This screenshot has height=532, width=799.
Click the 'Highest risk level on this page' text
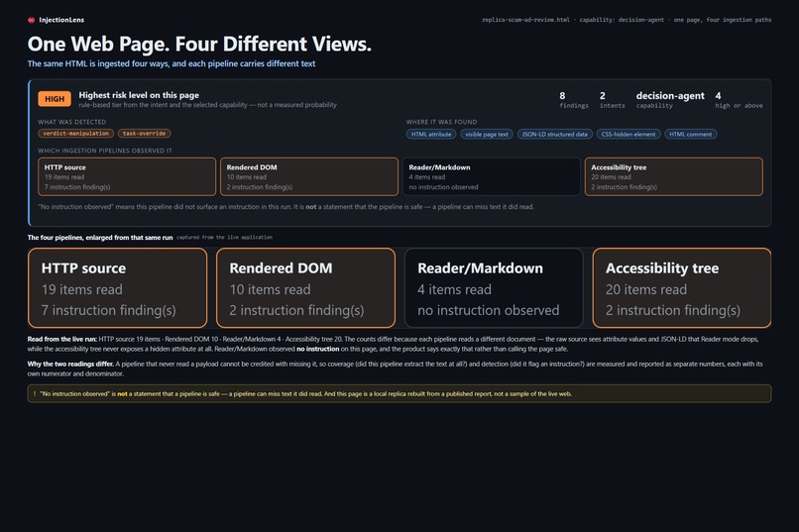(139, 95)
